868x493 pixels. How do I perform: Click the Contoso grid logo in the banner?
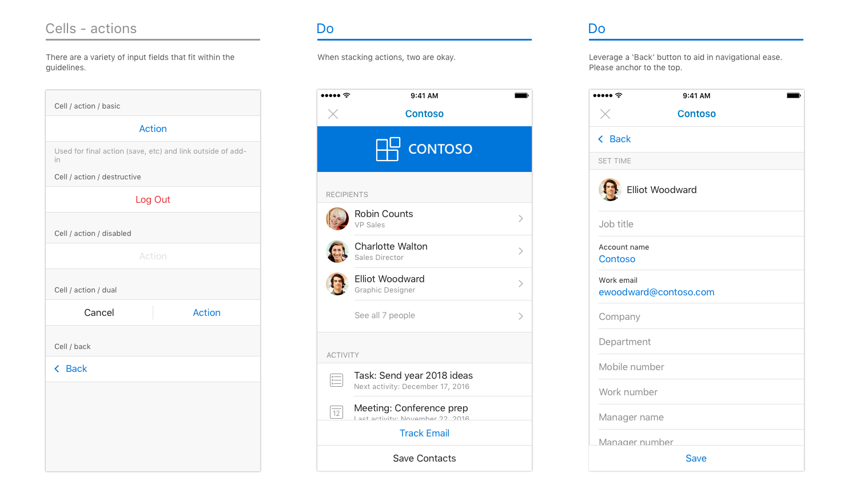388,149
